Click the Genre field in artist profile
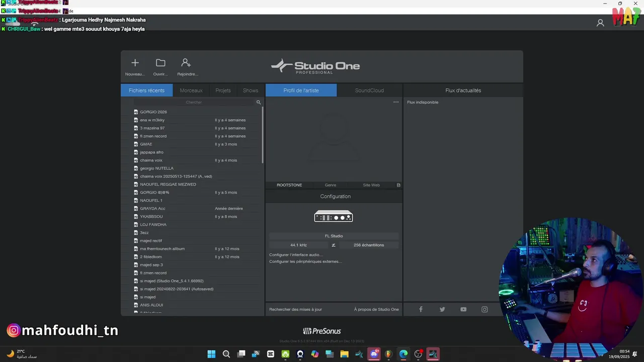Screen dimensions: 644x362 330,185
